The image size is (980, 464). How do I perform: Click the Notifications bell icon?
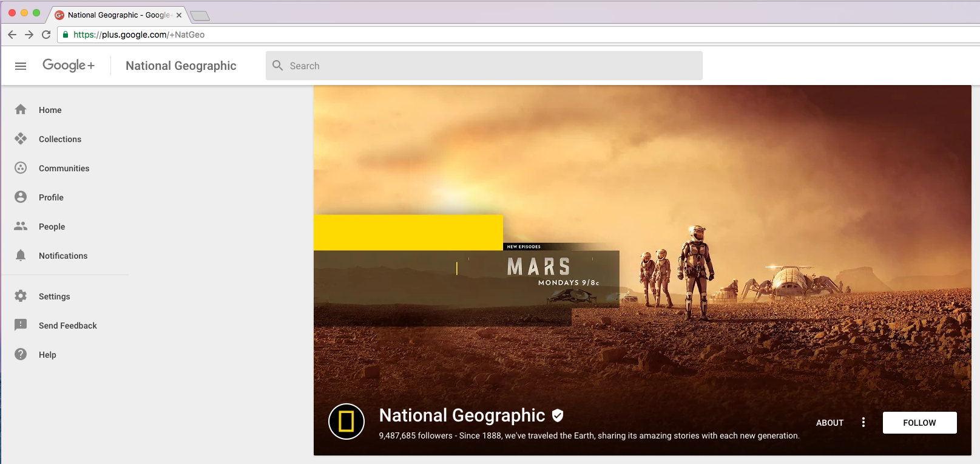coord(21,255)
